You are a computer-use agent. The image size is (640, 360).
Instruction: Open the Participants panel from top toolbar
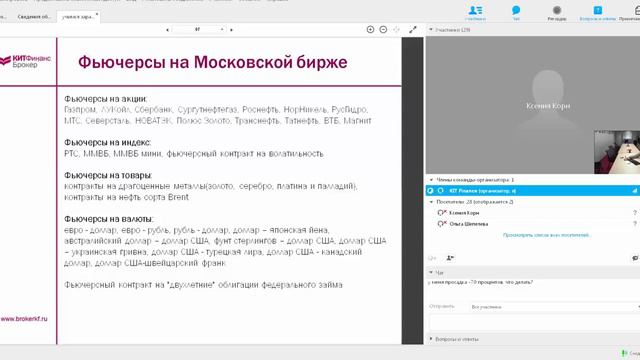[x=475, y=13]
